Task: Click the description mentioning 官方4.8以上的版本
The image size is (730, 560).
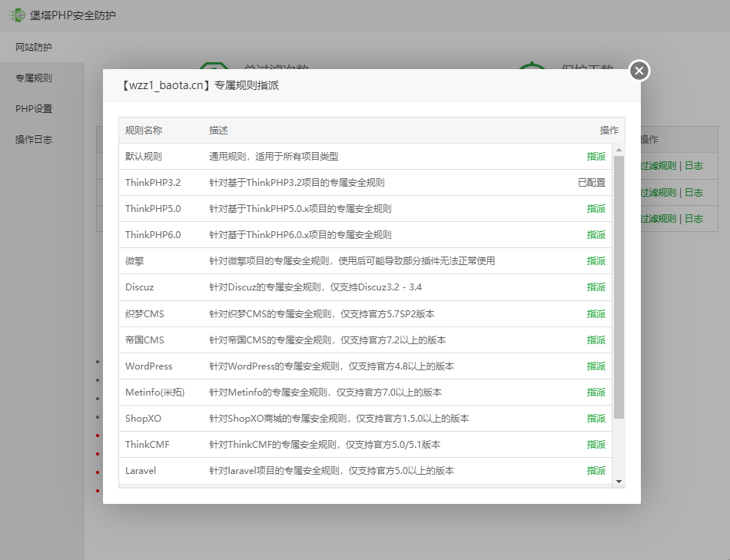Action: tap(331, 366)
